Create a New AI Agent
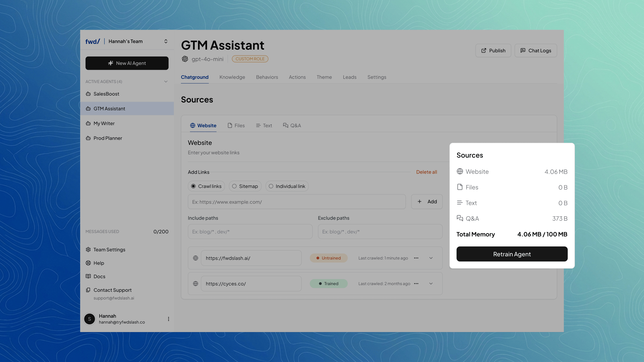644x362 pixels. (x=127, y=63)
